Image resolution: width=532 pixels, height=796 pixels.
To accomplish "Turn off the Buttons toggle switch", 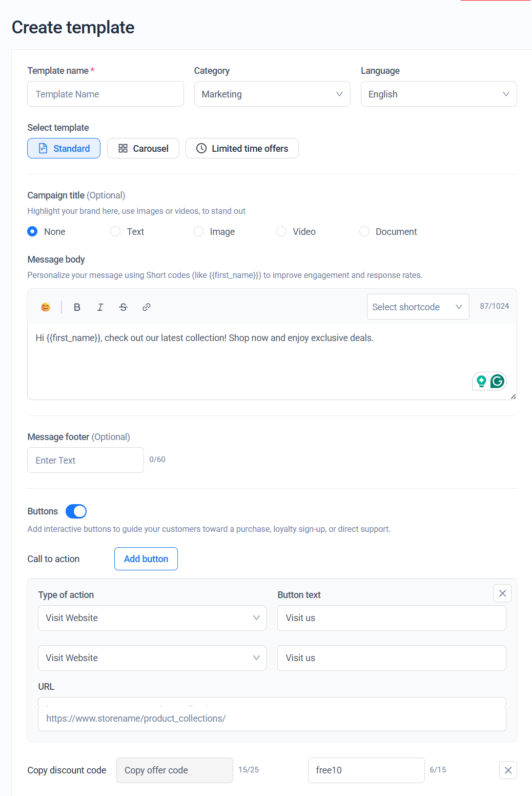I will [76, 511].
